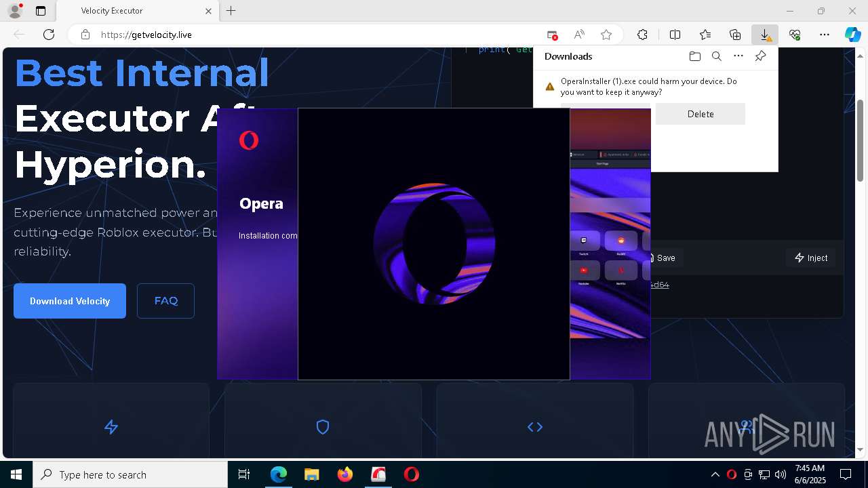This screenshot has height=488, width=868.
Task: Click the Inject button
Action: pos(811,258)
